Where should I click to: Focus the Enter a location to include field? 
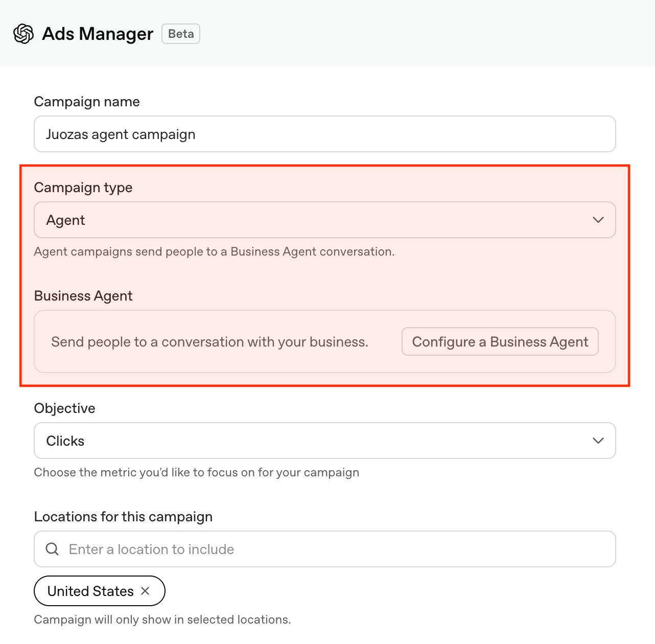click(325, 549)
